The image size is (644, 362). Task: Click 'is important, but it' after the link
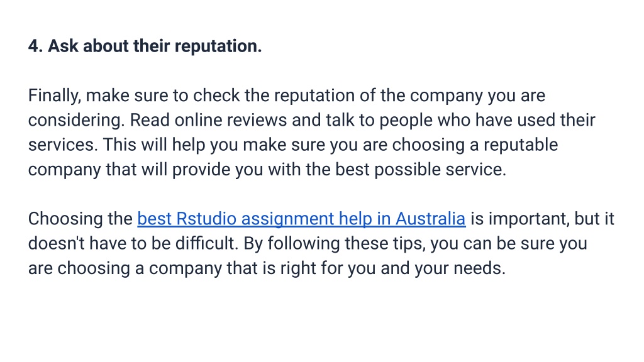pos(542,219)
